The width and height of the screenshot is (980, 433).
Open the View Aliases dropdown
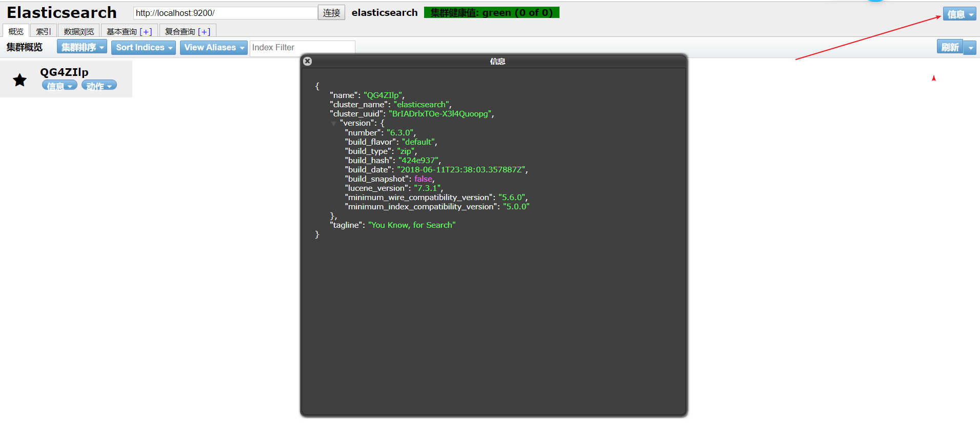click(214, 48)
